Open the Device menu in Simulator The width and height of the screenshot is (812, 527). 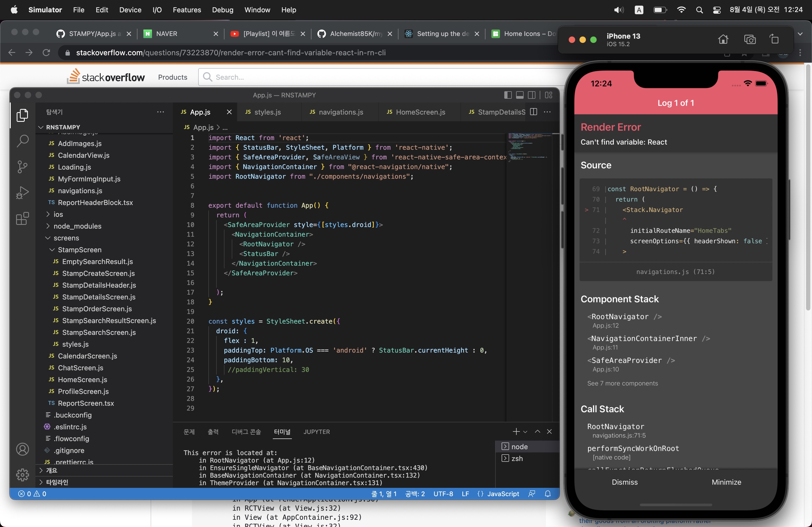(130, 10)
